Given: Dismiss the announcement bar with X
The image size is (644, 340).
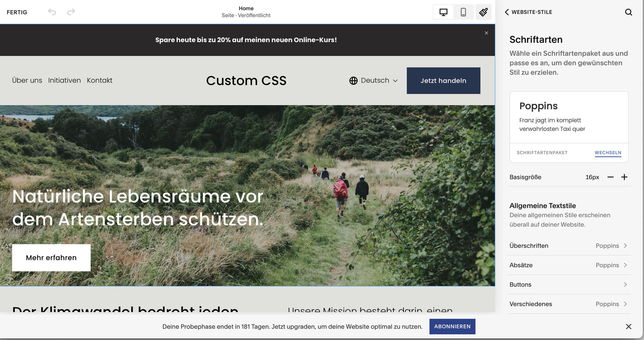Looking at the screenshot, I should click(486, 33).
